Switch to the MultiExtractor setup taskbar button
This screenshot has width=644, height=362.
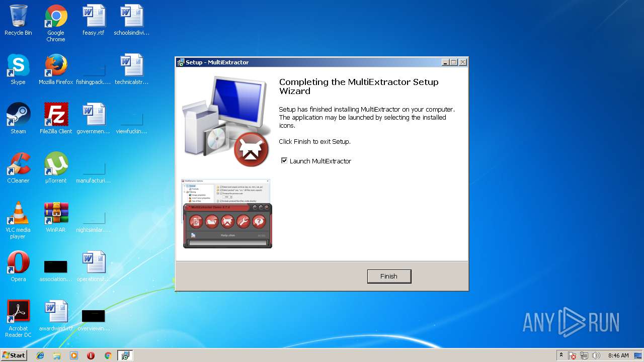[x=125, y=355]
